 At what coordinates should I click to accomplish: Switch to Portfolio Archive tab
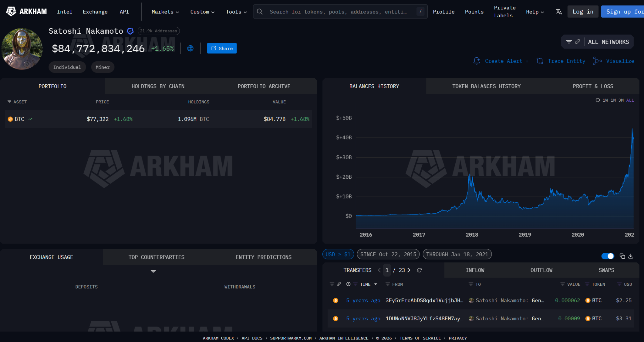pos(264,86)
